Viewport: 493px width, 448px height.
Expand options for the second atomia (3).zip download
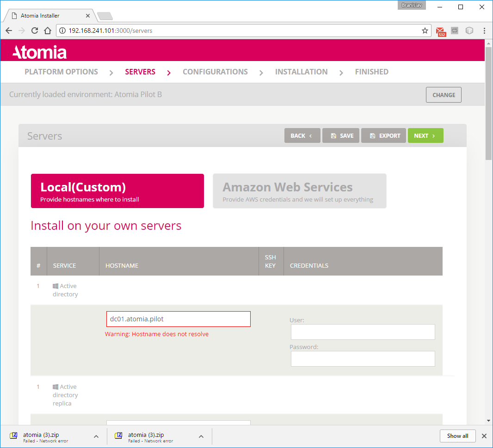tap(201, 436)
